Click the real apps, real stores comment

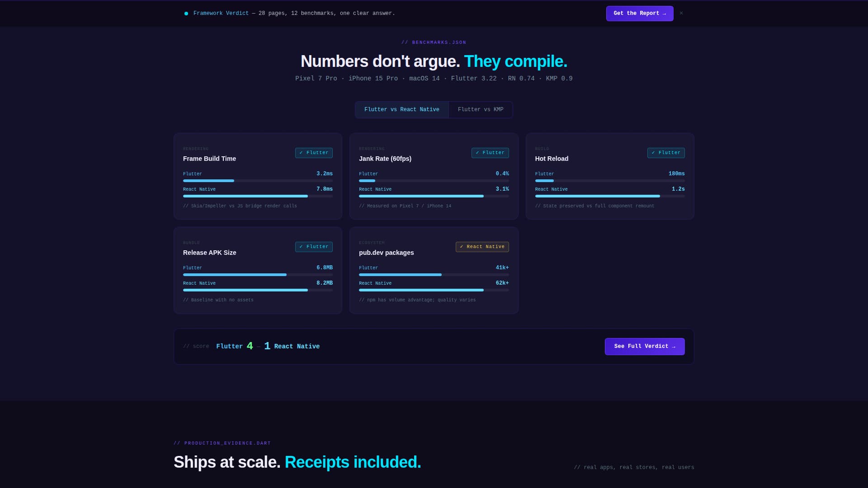point(634,468)
